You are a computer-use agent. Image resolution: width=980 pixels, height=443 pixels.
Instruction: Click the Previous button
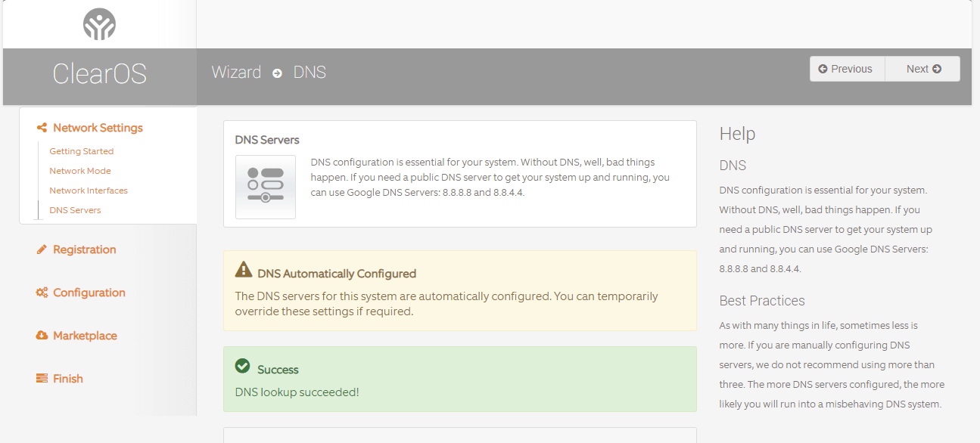pyautogui.click(x=847, y=68)
